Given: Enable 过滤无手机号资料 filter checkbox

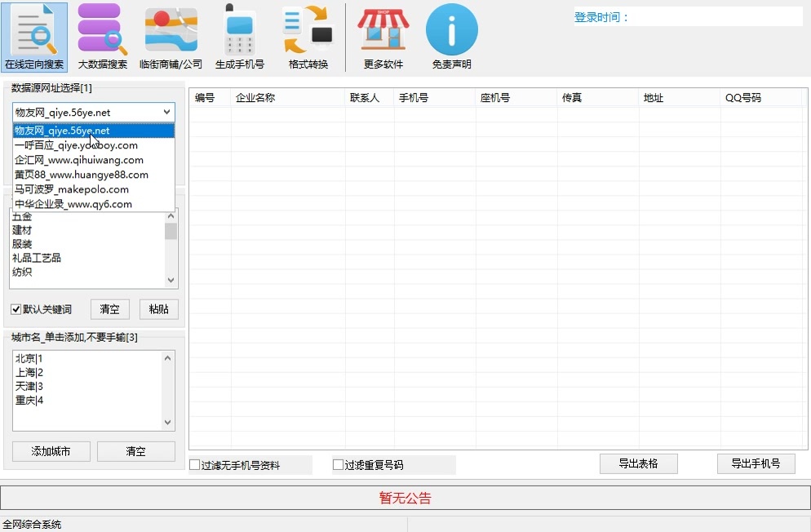Looking at the screenshot, I should coord(195,465).
